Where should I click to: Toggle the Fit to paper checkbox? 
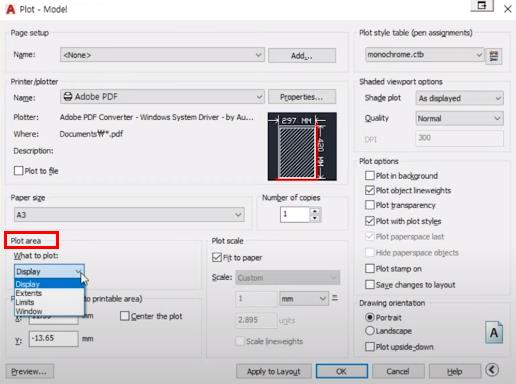pos(217,257)
